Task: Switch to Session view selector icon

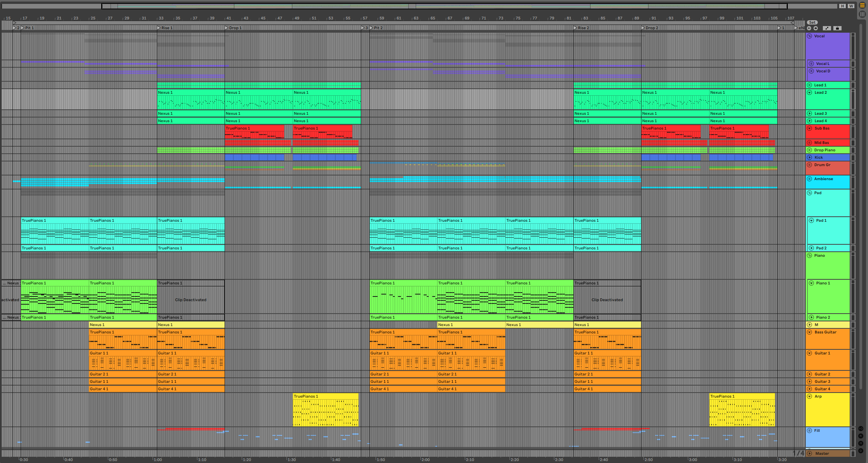Action: [862, 14]
